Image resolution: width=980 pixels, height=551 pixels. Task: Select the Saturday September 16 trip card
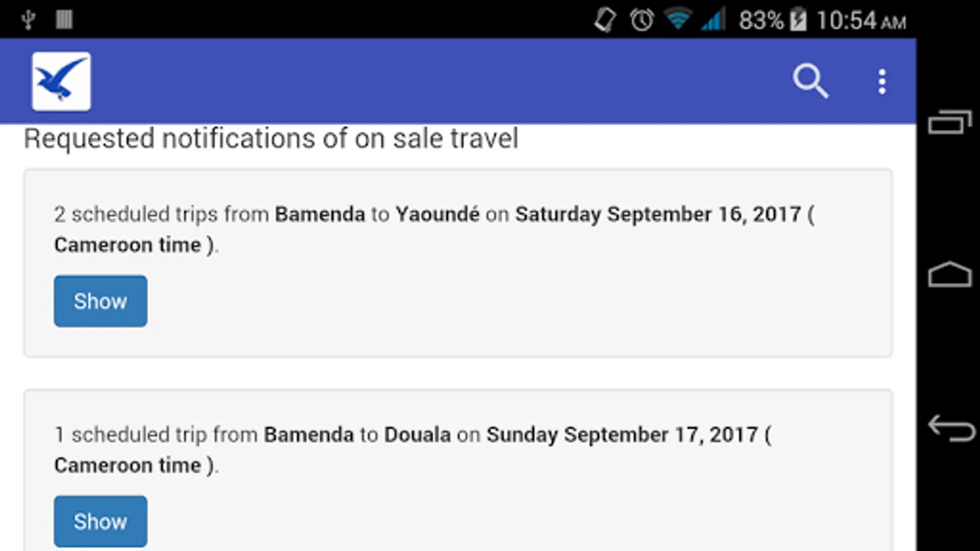coord(458,263)
